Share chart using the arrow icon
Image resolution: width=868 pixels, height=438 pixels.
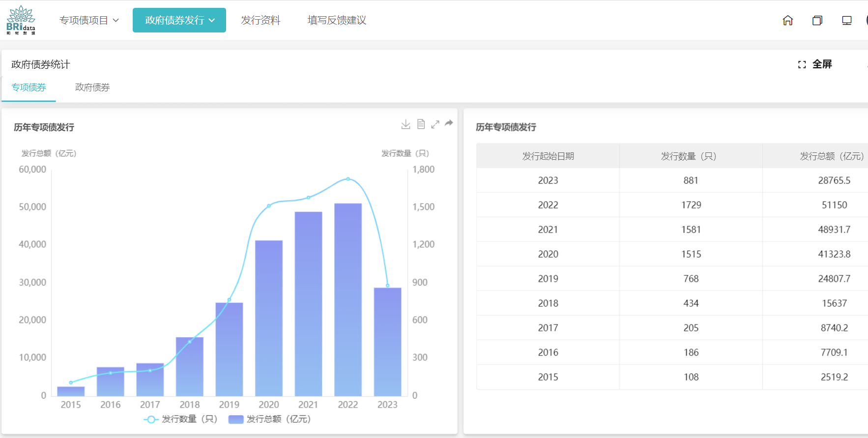pos(449,123)
